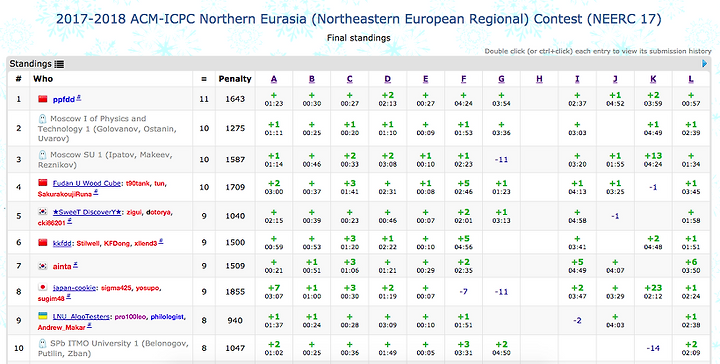
Task: Open the japan-cookie team link
Action: point(74,288)
